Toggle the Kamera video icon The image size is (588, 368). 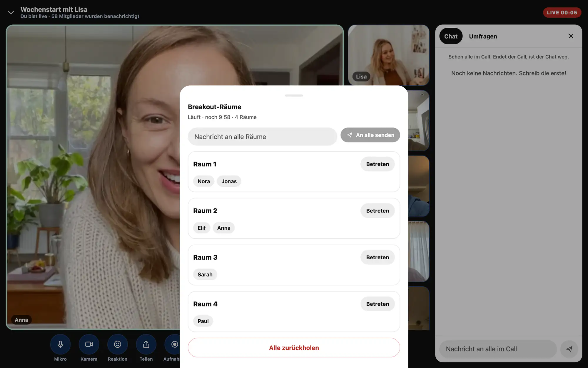[x=89, y=344]
